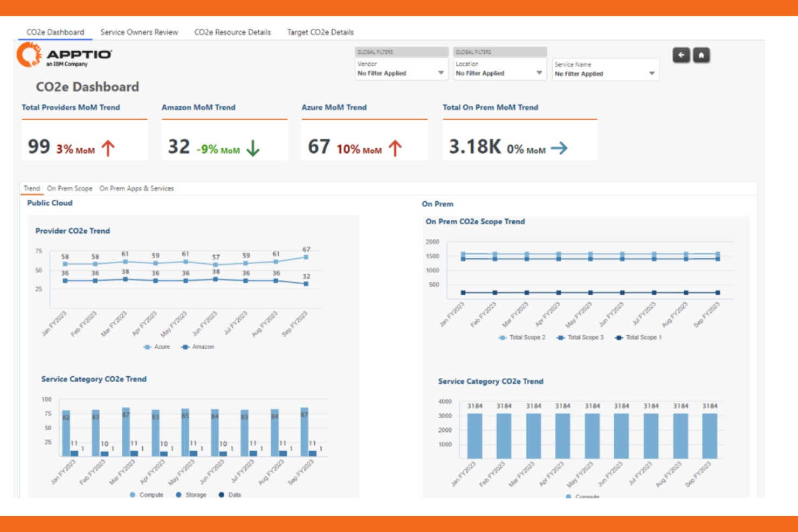Click the back arrow button
Image resolution: width=798 pixels, height=532 pixels.
tap(681, 55)
